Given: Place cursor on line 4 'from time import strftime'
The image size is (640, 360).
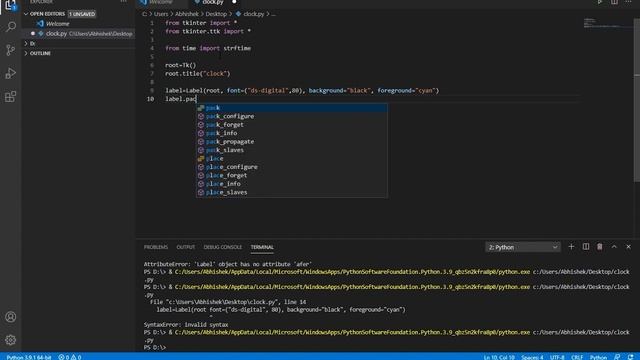Looking at the screenshot, I should pos(208,48).
